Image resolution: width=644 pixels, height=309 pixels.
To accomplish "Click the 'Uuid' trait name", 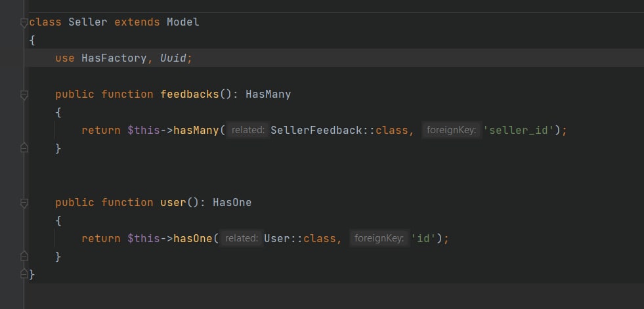I will 173,58.
